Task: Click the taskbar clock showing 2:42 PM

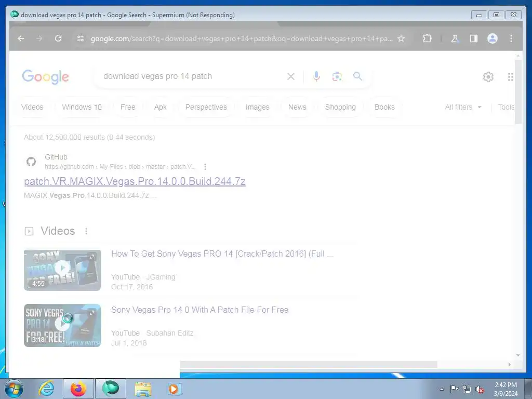Action: tap(506, 389)
